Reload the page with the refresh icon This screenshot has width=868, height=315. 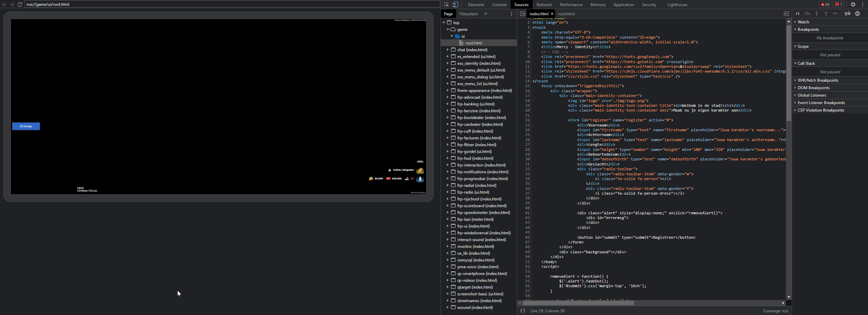click(20, 4)
